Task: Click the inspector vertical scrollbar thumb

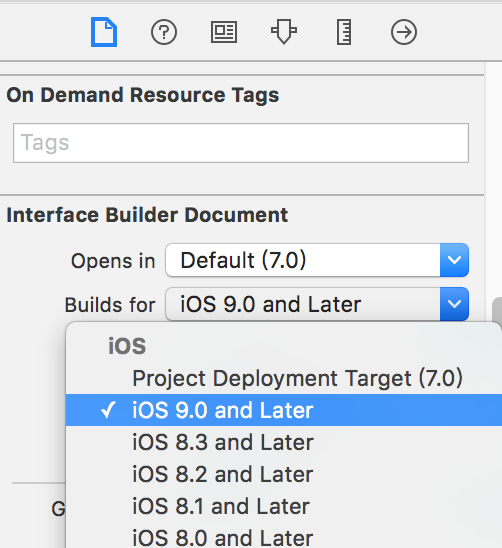Action: pyautogui.click(x=497, y=310)
